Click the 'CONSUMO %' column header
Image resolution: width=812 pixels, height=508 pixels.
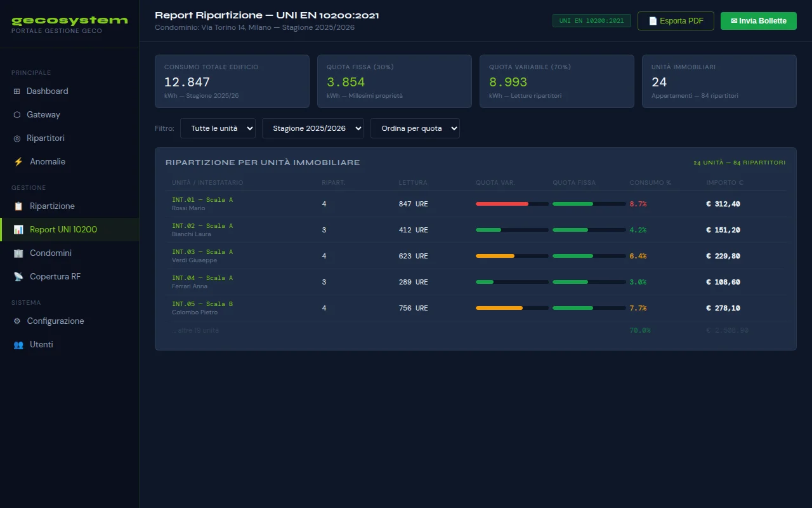pos(650,183)
